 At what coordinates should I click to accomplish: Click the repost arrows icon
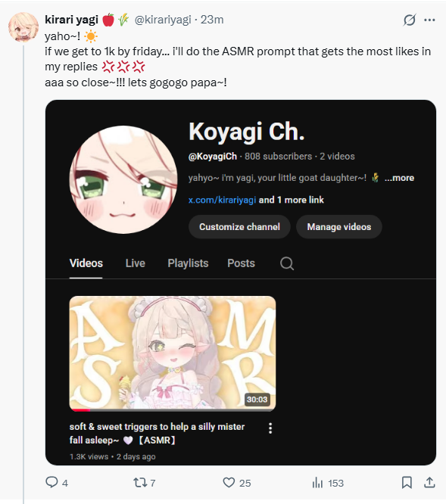[140, 483]
